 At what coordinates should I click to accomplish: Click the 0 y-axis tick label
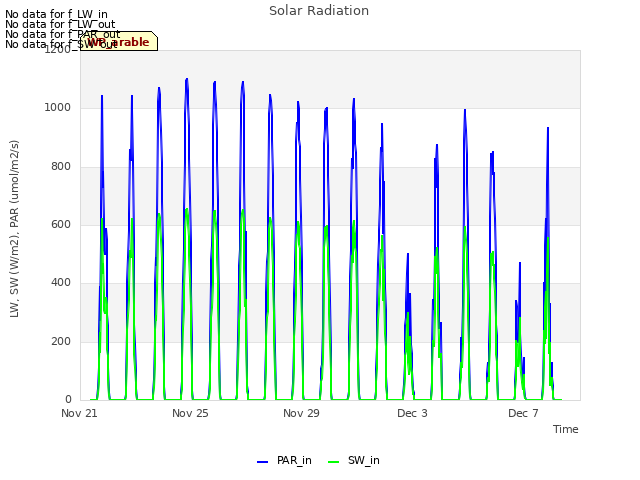(x=68, y=399)
